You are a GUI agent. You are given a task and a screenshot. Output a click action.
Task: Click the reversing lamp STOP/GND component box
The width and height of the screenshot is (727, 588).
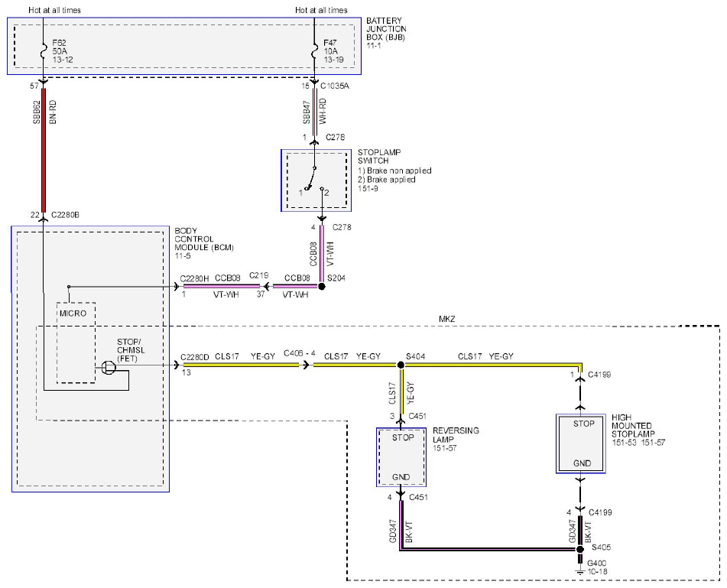401,457
